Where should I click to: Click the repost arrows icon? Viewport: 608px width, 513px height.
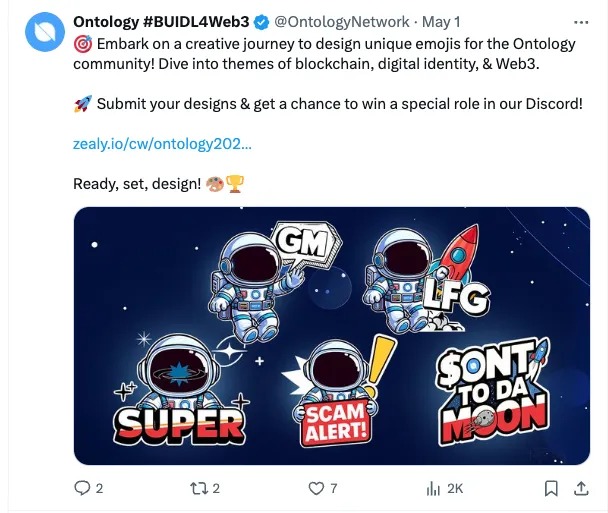point(200,488)
